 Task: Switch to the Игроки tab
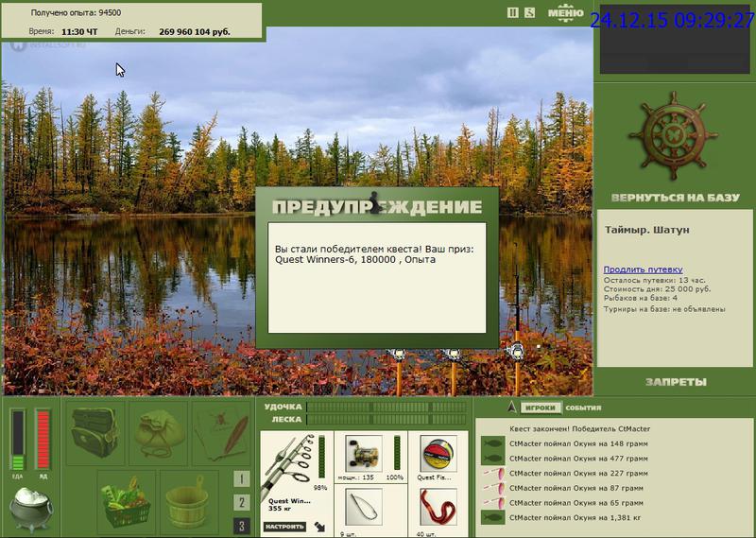click(x=541, y=408)
